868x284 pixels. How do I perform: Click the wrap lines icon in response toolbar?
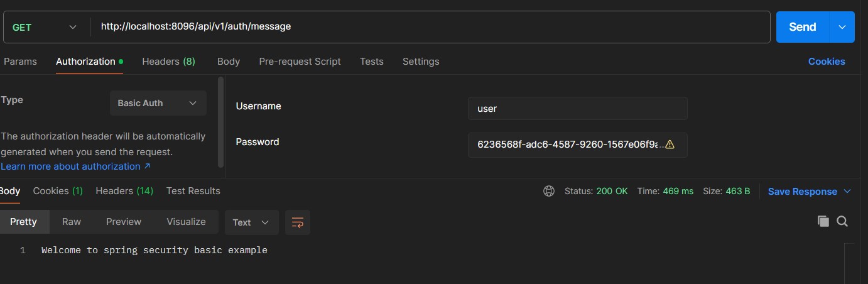[298, 222]
